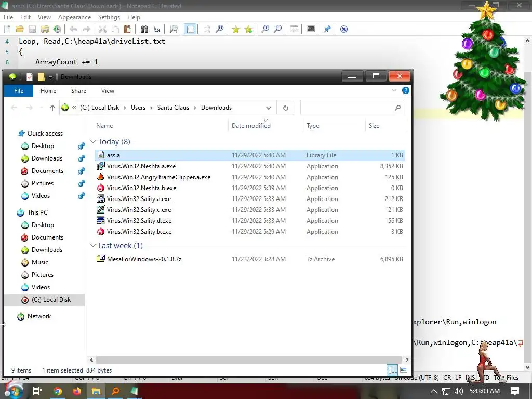Click the blue circle X exit icon

pos(344,29)
